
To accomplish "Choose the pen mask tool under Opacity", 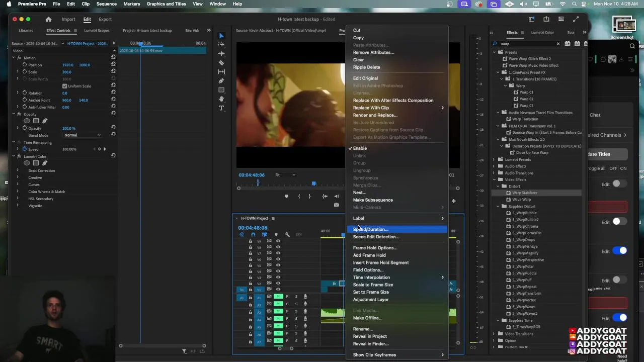I will 45,121.
